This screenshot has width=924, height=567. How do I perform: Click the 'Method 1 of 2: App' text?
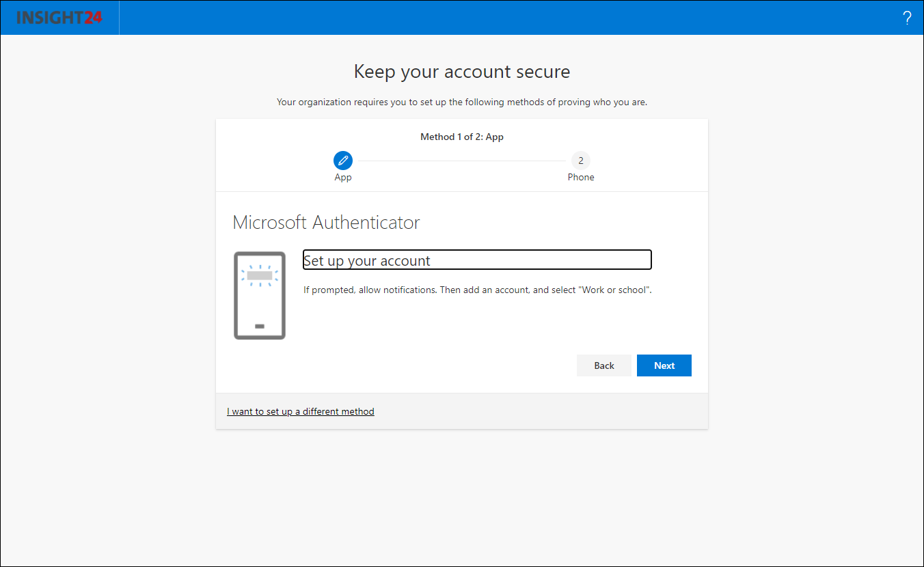[x=462, y=137]
